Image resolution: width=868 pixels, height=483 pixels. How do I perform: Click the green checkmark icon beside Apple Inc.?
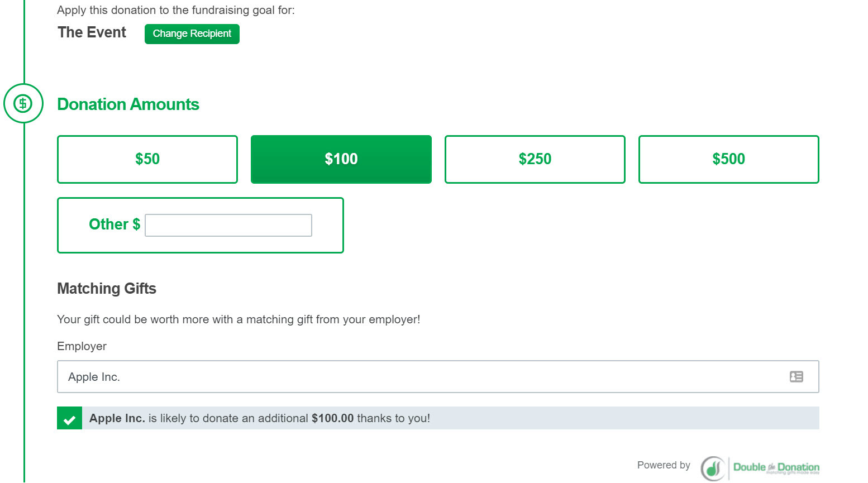[x=69, y=418]
